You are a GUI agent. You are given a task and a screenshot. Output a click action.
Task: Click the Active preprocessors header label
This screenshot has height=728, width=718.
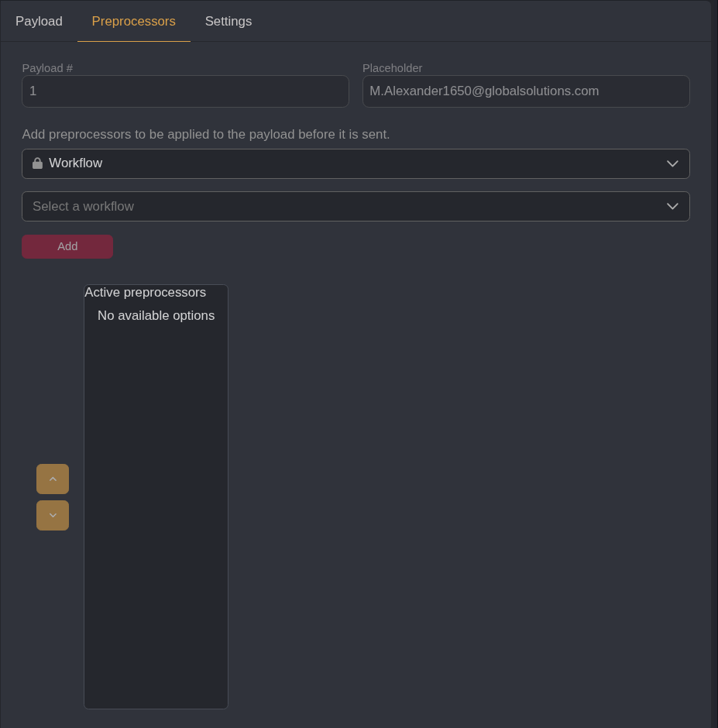point(146,292)
